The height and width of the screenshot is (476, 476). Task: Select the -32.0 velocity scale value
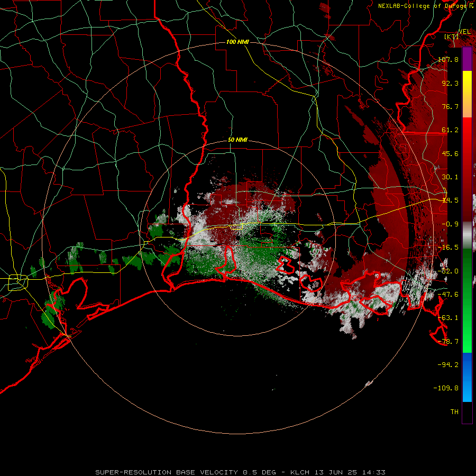click(448, 271)
